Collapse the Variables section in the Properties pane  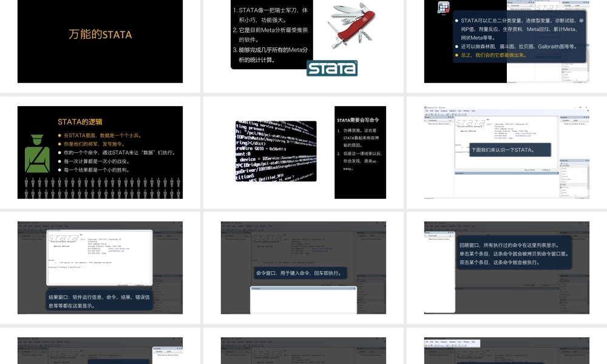point(560,166)
